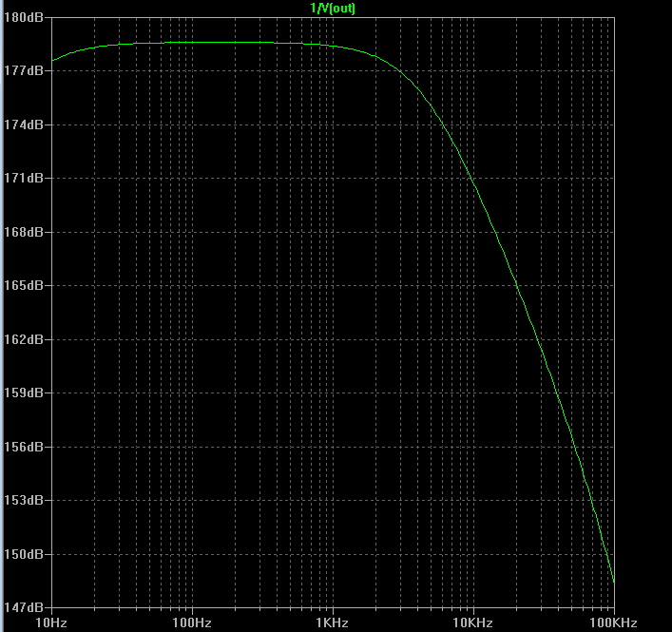Click the 100Hz frequency label

tap(192, 622)
